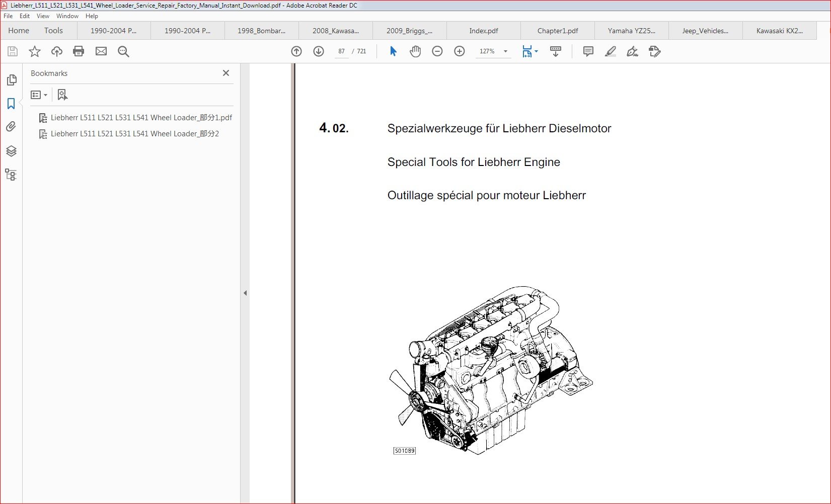Open the Sign document tool
The width and height of the screenshot is (831, 504).
coord(632,51)
